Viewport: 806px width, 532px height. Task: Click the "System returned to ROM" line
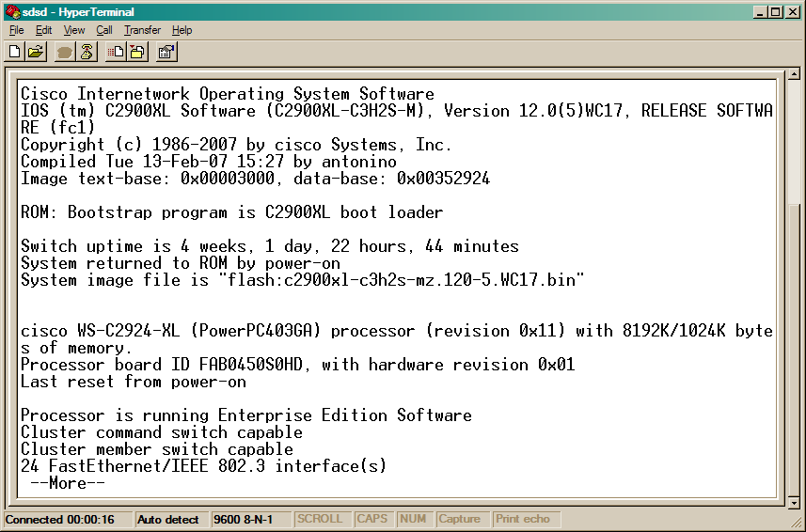(x=181, y=263)
